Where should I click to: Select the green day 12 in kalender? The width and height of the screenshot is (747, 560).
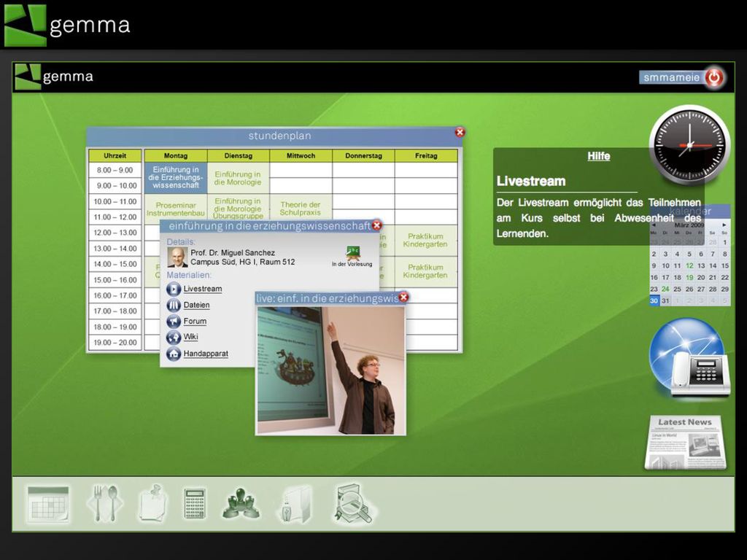click(x=689, y=265)
